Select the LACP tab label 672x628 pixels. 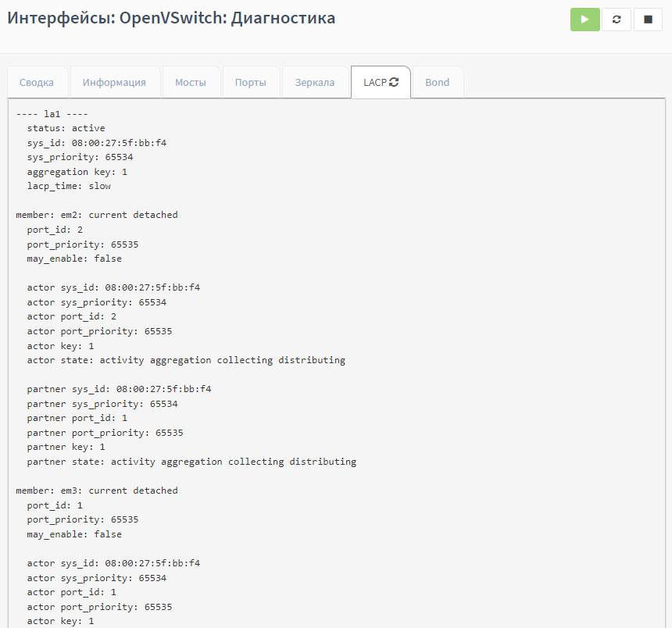[374, 83]
